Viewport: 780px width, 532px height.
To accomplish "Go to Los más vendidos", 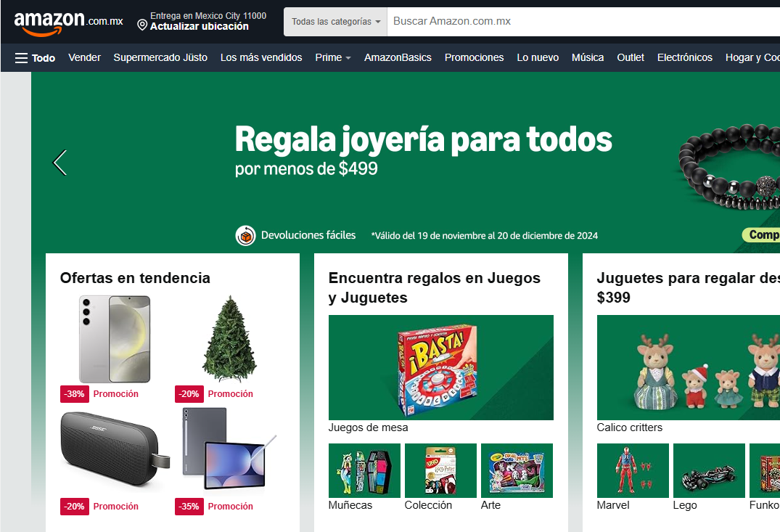I will (261, 58).
